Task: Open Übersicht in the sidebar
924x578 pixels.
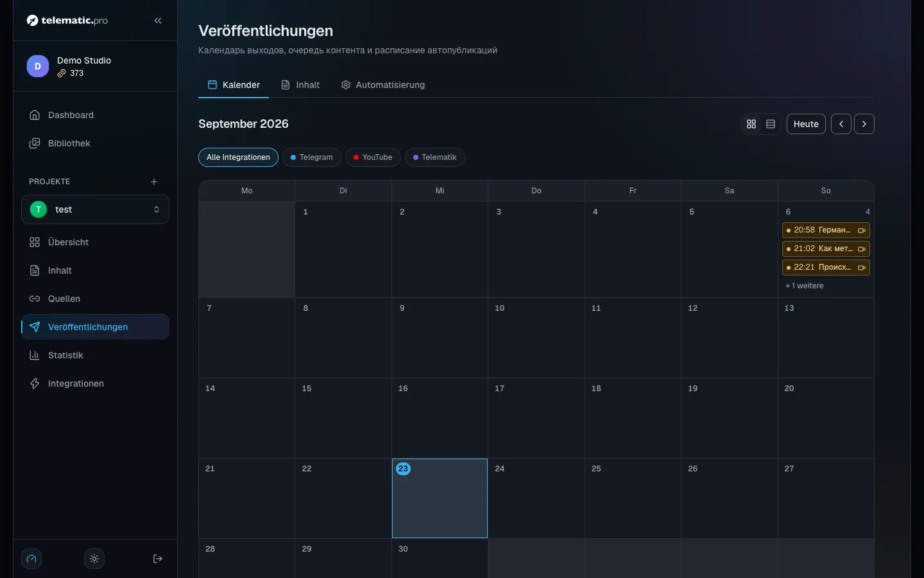Action: coord(95,242)
